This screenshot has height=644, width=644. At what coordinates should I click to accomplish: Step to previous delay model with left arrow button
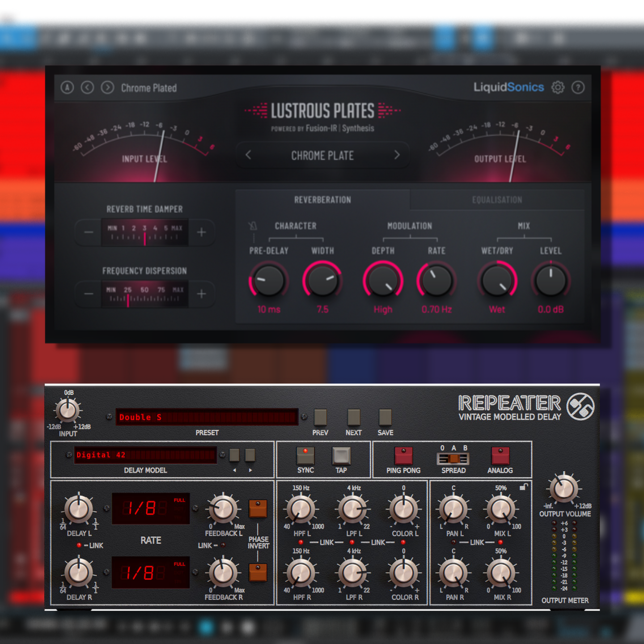coord(234,455)
